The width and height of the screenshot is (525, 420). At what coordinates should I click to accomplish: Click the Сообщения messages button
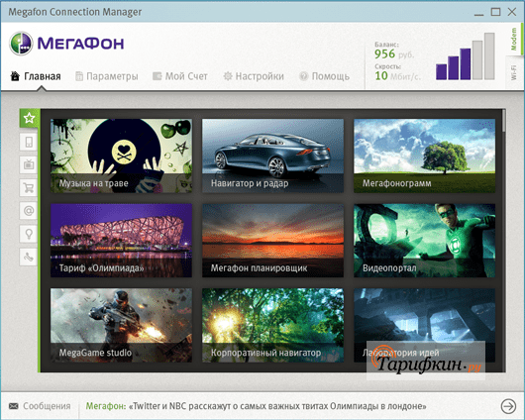[40, 406]
